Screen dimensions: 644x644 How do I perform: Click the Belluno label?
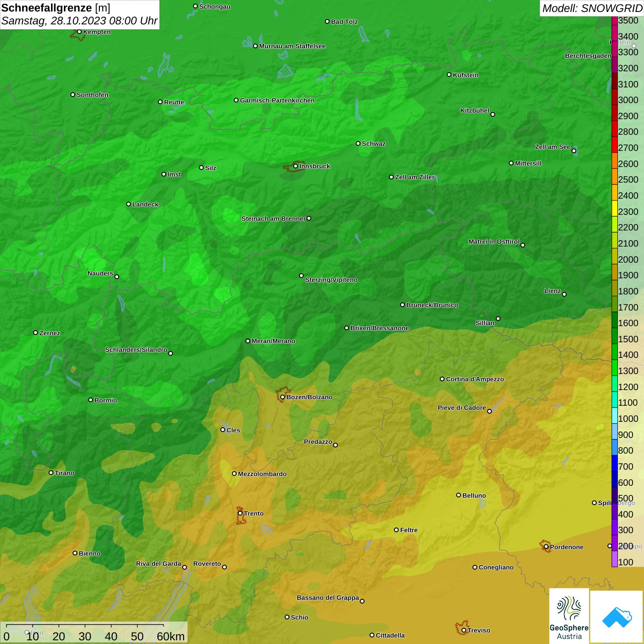pyautogui.click(x=474, y=495)
